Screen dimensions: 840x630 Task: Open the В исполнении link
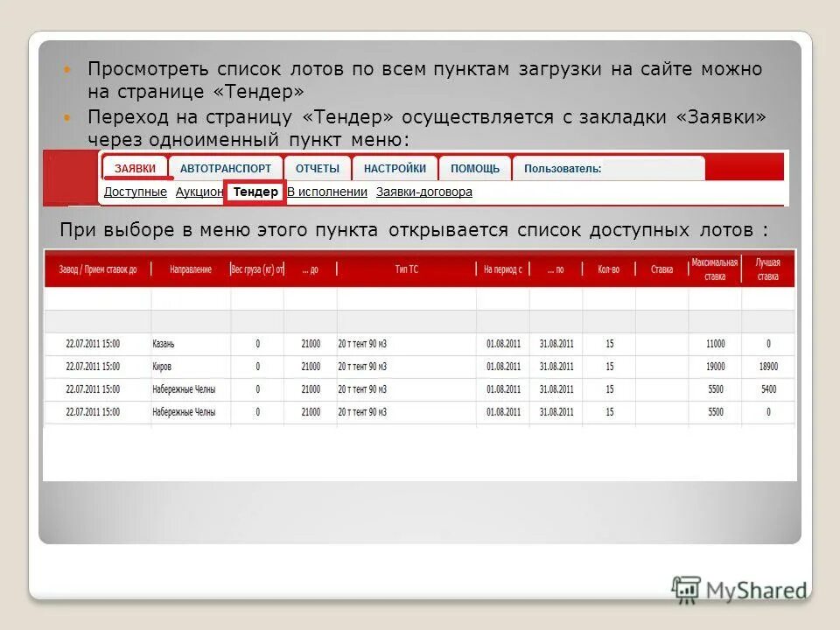pyautogui.click(x=327, y=192)
